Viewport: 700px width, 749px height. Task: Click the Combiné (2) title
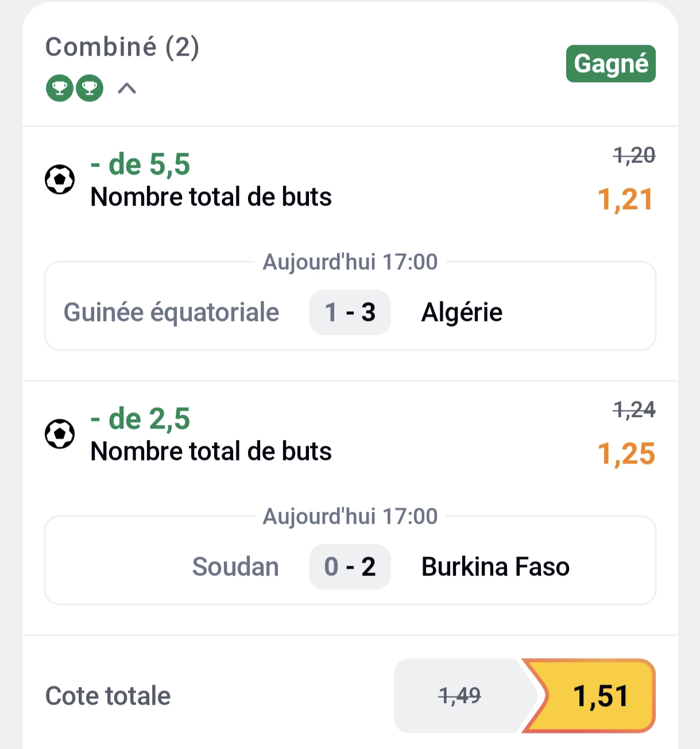[122, 47]
